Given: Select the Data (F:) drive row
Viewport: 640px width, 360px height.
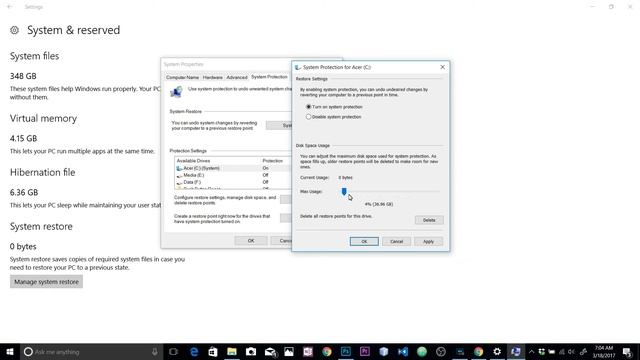Looking at the screenshot, I should pos(233,182).
